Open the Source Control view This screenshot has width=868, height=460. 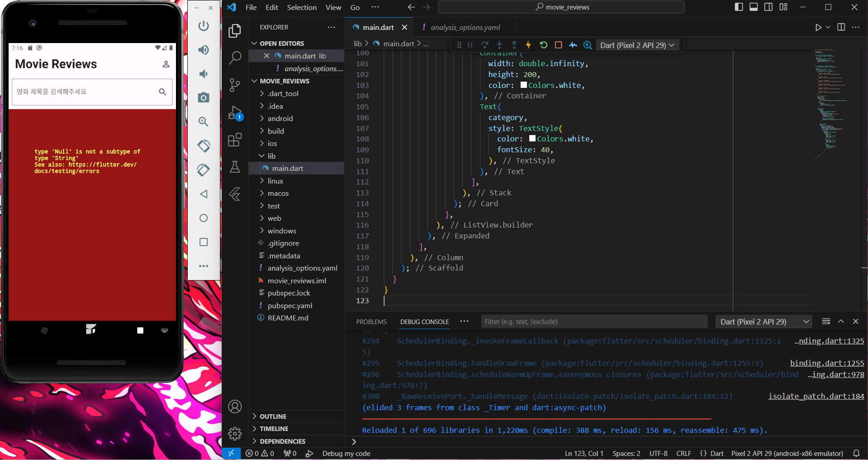tap(235, 85)
